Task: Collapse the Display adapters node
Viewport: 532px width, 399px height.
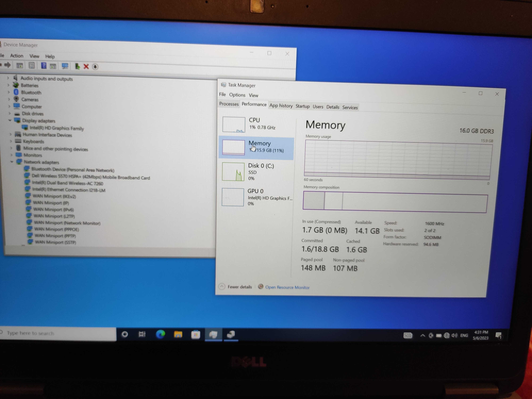Action: (10, 120)
